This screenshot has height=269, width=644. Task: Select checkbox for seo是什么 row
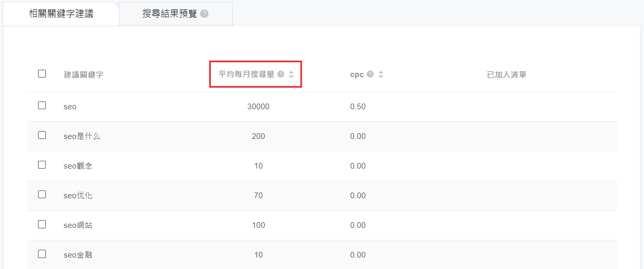click(42, 135)
